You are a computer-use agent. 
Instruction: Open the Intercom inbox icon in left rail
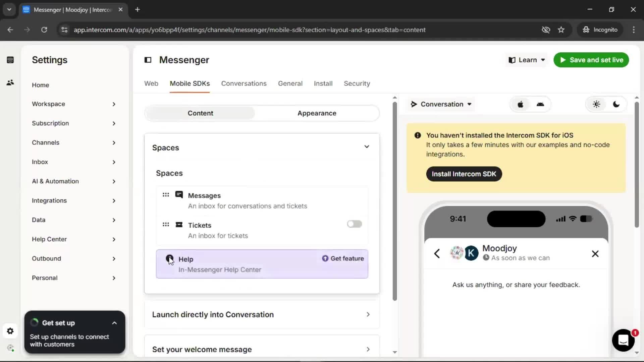[x=10, y=60]
